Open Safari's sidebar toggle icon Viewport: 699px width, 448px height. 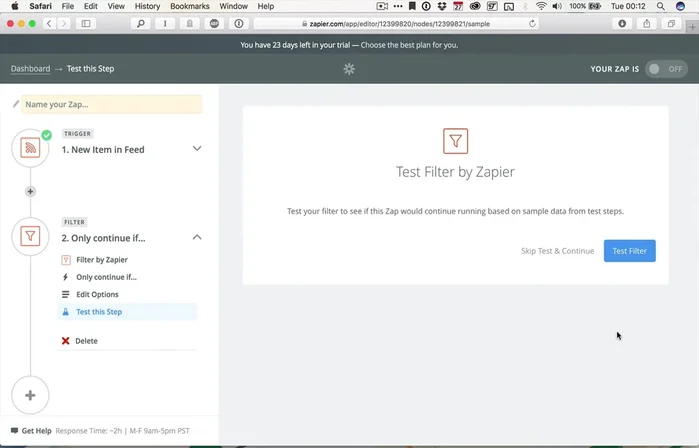86,23
